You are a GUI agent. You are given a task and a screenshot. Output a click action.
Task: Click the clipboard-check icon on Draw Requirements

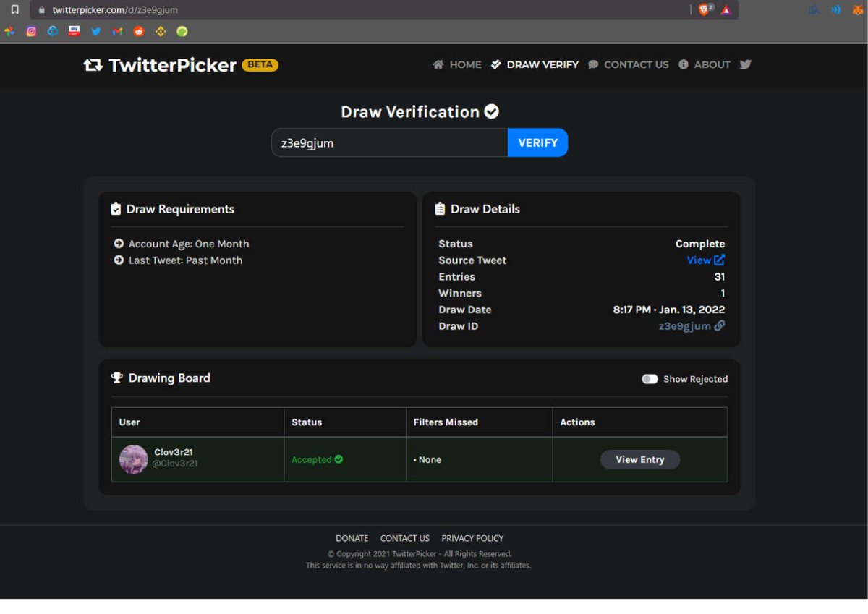coord(116,209)
